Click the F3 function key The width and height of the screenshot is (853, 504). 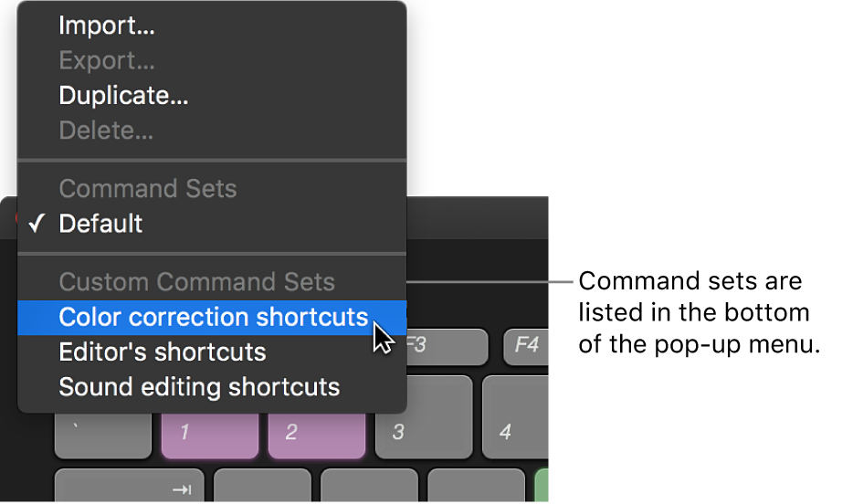click(x=445, y=346)
